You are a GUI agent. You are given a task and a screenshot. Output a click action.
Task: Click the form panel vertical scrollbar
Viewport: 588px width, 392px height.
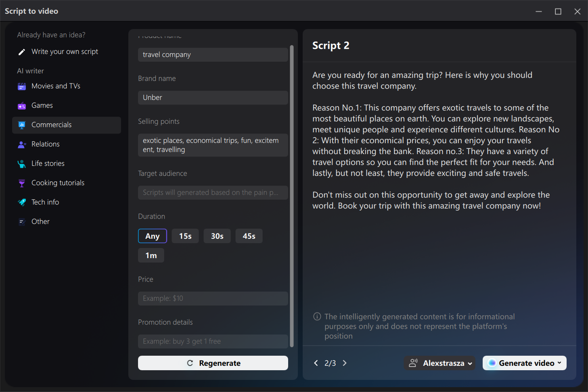[x=292, y=196]
